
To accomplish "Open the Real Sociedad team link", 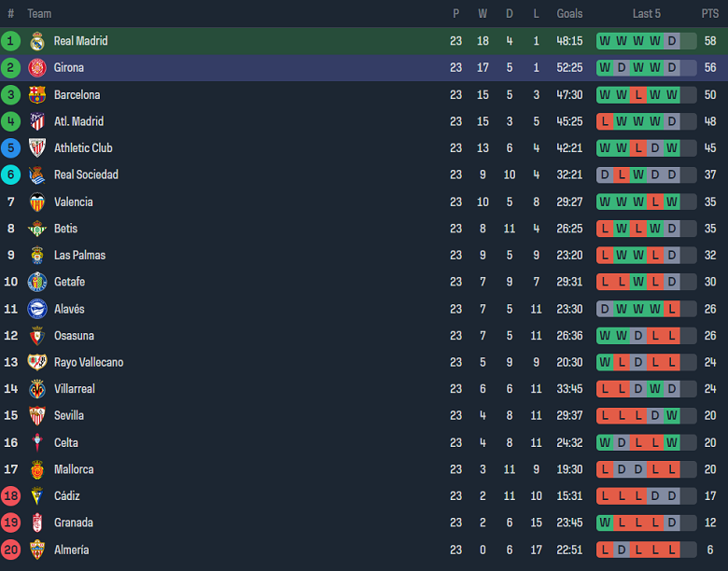I will click(86, 174).
